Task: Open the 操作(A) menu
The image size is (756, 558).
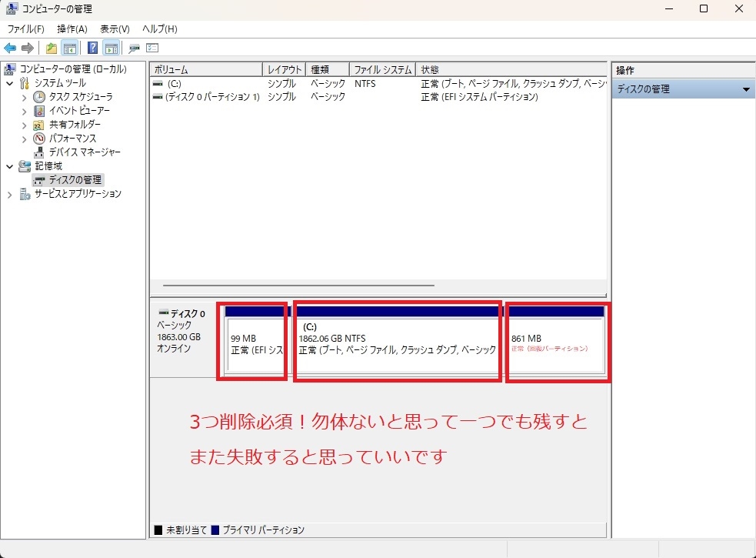Action: coord(72,29)
